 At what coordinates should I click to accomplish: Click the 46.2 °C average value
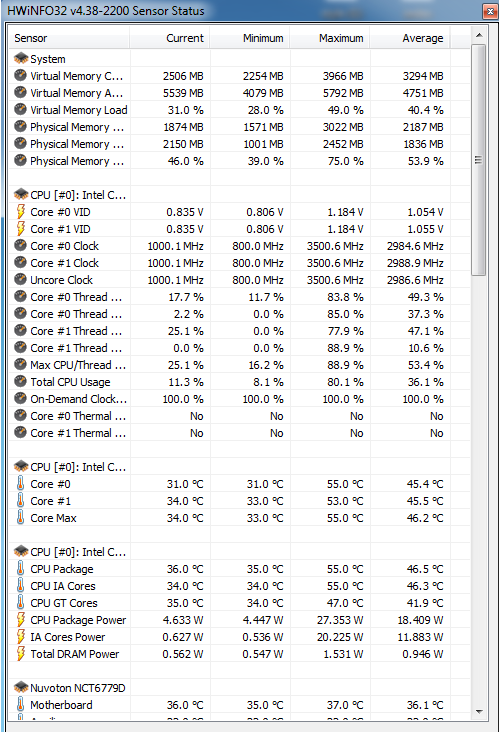(x=425, y=518)
